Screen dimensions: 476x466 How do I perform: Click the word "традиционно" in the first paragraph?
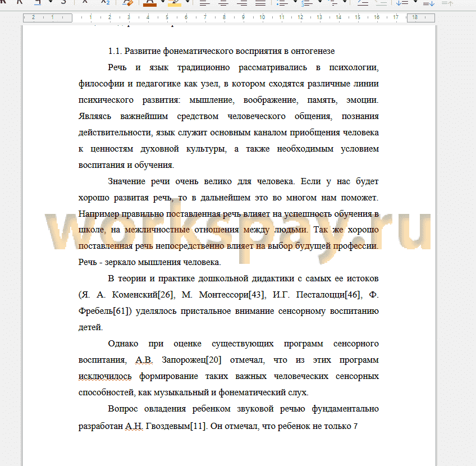(203, 67)
